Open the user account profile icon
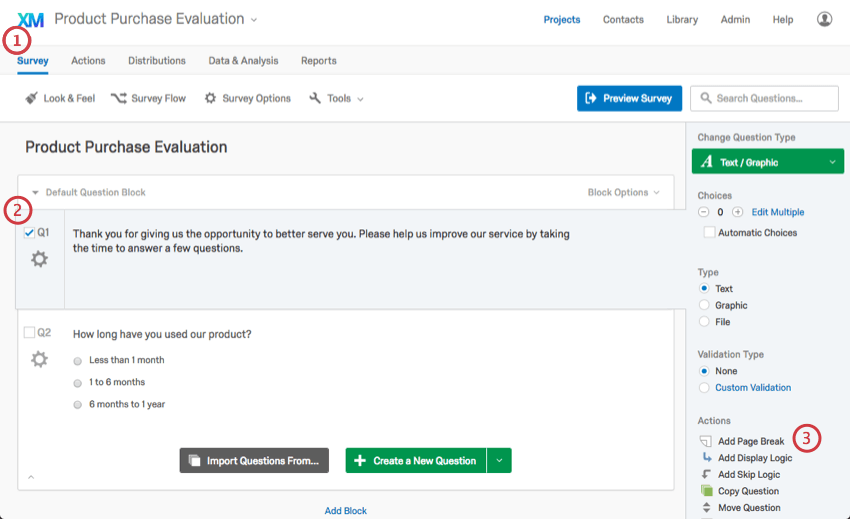 coord(824,19)
